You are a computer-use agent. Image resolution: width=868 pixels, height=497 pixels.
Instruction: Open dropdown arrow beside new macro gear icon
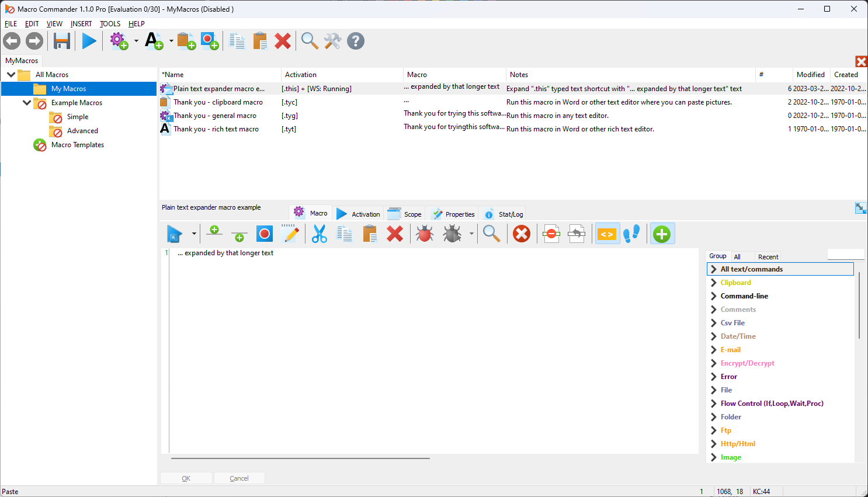(x=136, y=41)
